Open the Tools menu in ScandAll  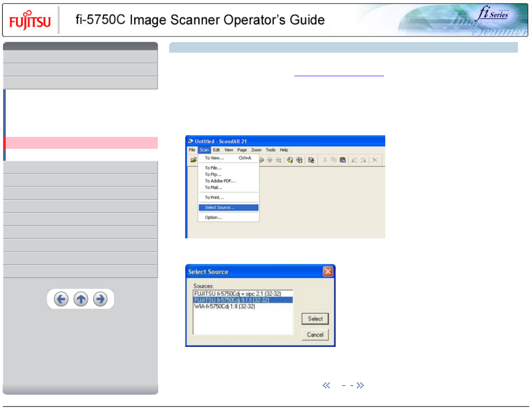(270, 150)
